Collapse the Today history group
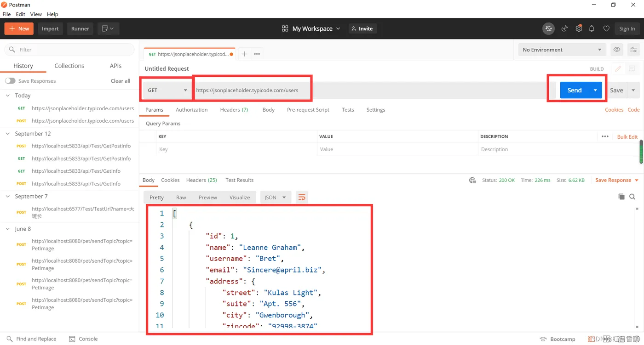This screenshot has height=345, width=644. (x=8, y=96)
